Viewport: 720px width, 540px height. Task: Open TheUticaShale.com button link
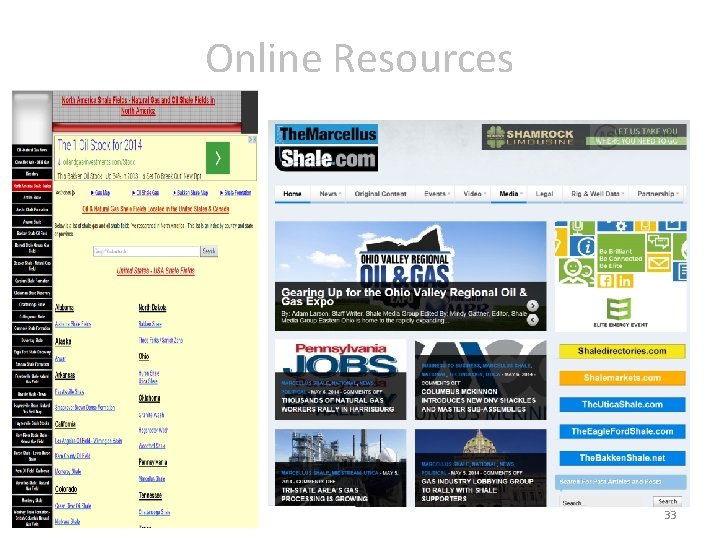click(x=622, y=405)
